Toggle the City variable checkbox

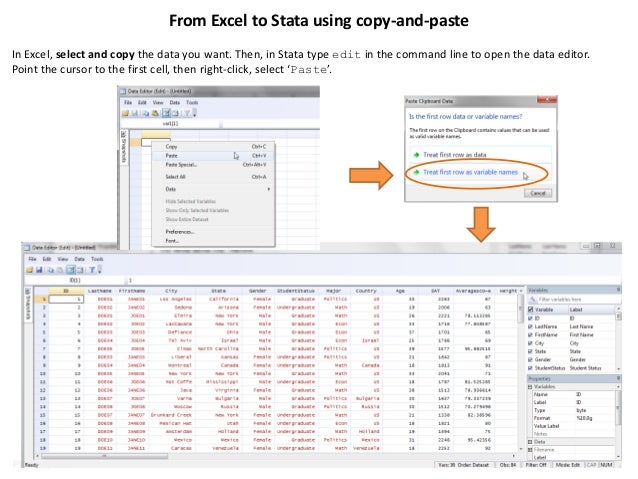(531, 343)
